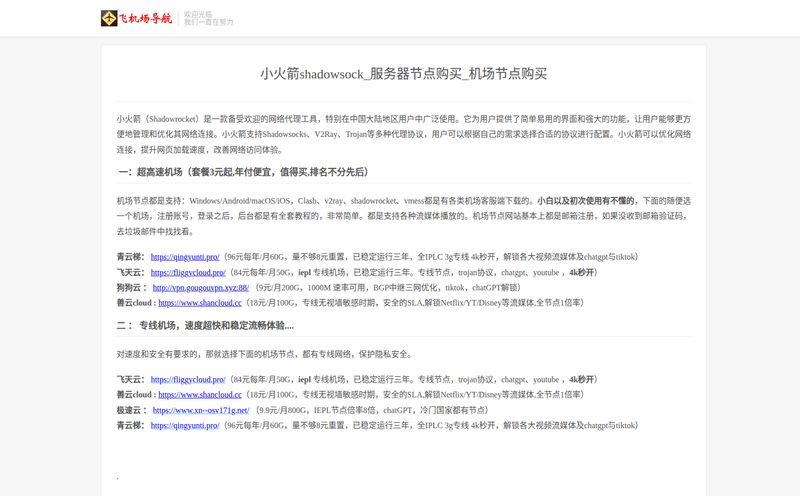Screen dimensions: 800x496
Task: Open the last 青云梯 qingyunti.pro link
Action: tap(185, 426)
